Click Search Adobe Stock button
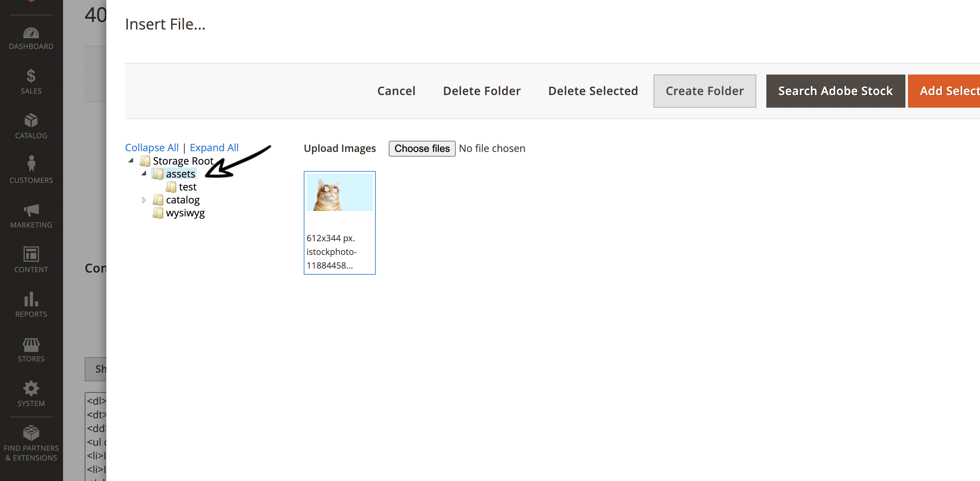Screen dimensions: 980x481 click(x=835, y=91)
